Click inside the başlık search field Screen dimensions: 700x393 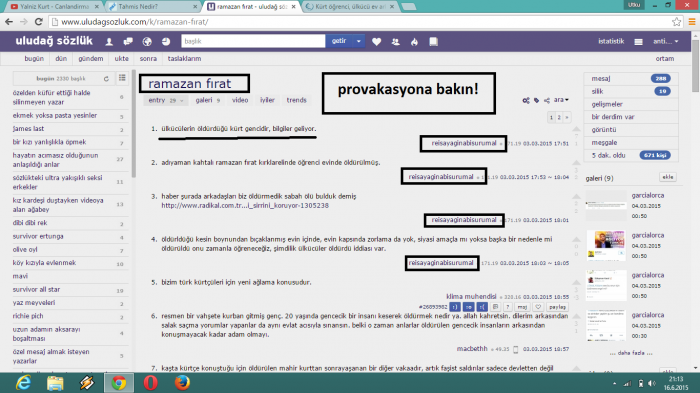[253, 41]
